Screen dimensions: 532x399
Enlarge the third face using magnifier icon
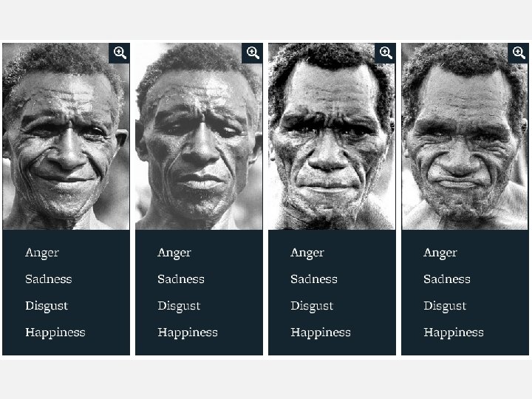[385, 53]
